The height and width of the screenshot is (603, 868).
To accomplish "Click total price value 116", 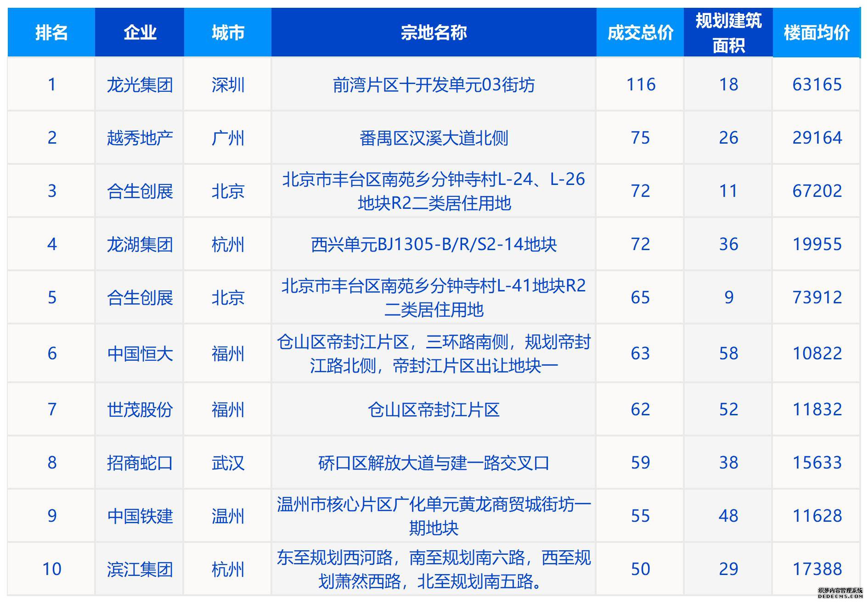I will (641, 84).
